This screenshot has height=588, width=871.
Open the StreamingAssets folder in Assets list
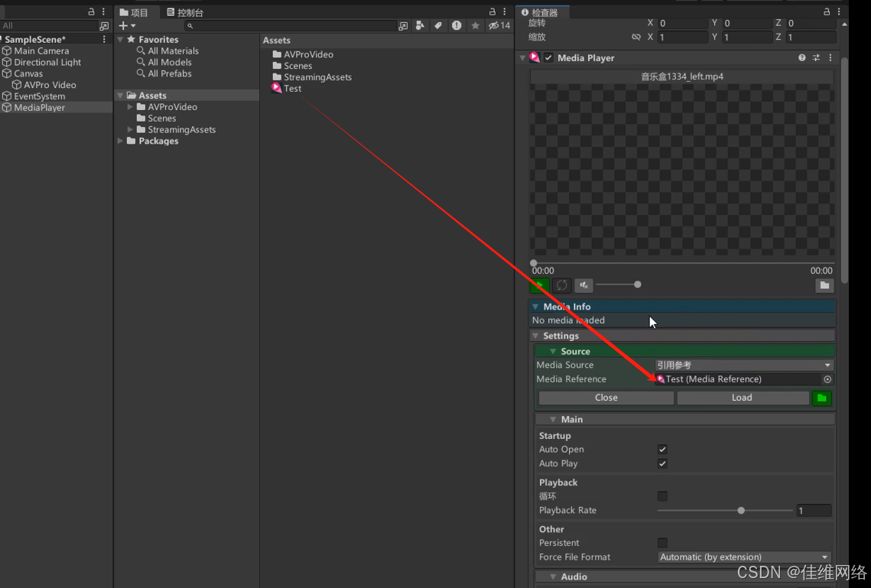pos(318,77)
